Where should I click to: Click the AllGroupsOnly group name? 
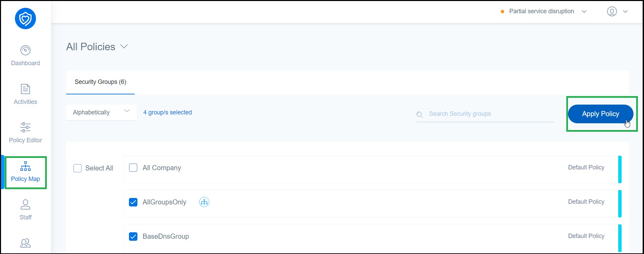tap(165, 202)
